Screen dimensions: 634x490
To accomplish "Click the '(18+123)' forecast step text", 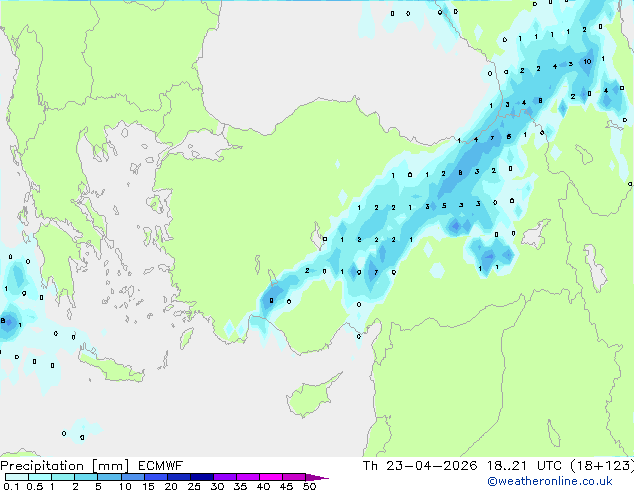I will (602, 466).
